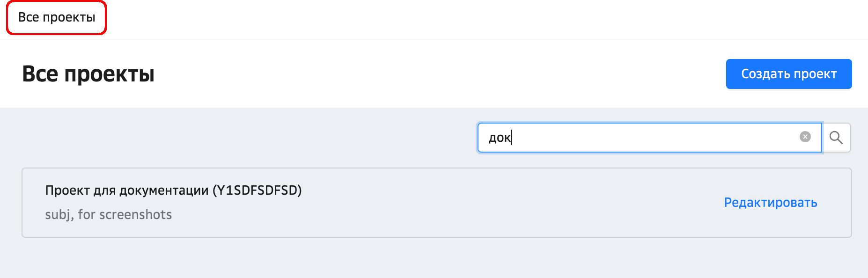The image size is (868, 278).
Task: Place cursor after typed text "док"
Action: 512,138
